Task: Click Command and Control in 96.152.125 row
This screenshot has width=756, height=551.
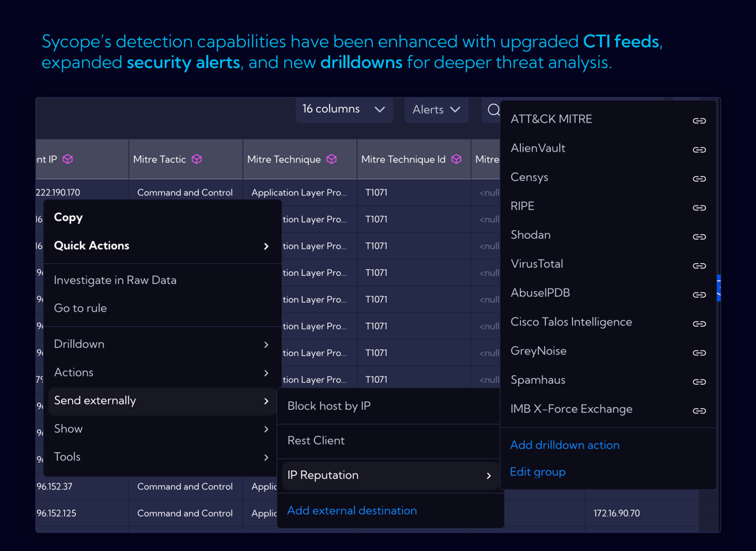Action: 185,513
